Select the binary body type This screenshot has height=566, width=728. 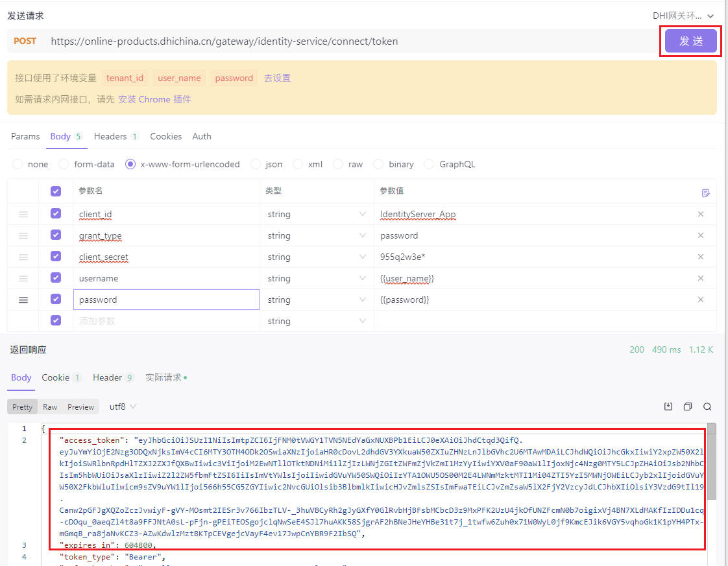coord(394,164)
